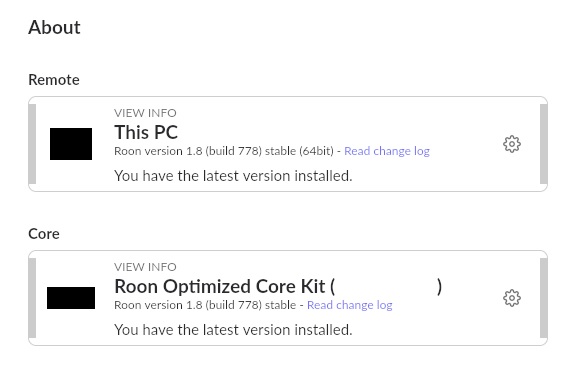Open Read change log link in Core card

(x=349, y=305)
